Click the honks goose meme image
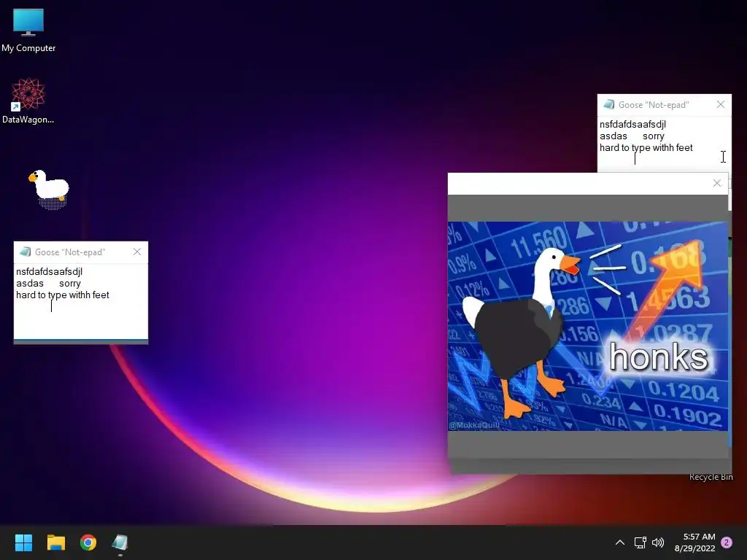The width and height of the screenshot is (747, 560). pos(588,326)
